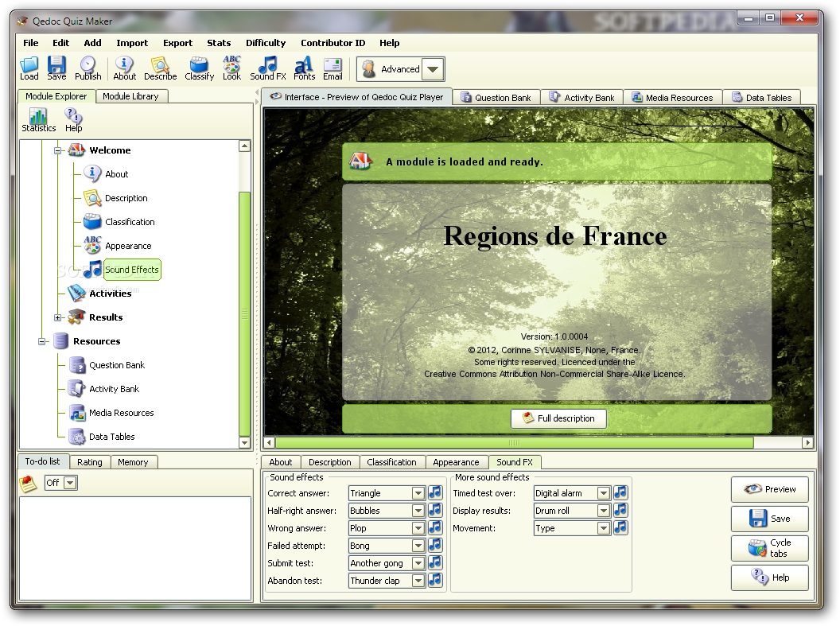Screen dimensions: 840x626
Task: Select the Classification tree item
Action: coord(130,222)
